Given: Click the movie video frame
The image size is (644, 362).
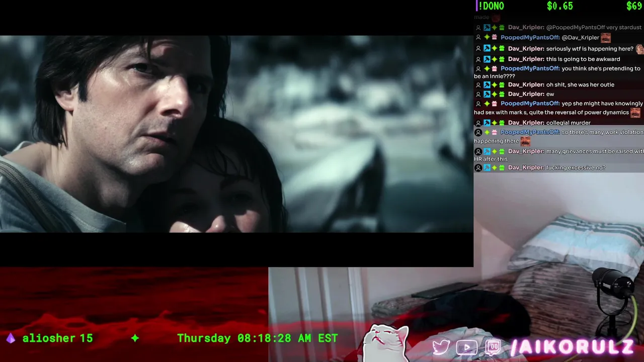Looking at the screenshot, I should click(x=236, y=134).
